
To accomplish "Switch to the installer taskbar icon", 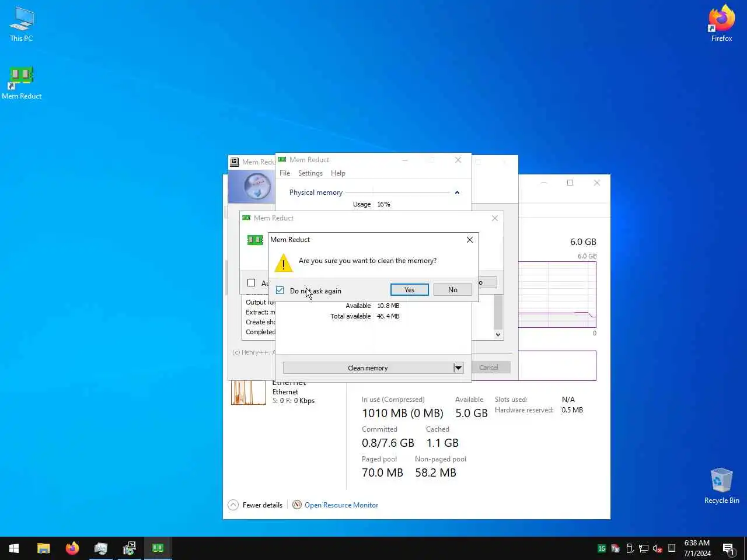I will [x=130, y=548].
